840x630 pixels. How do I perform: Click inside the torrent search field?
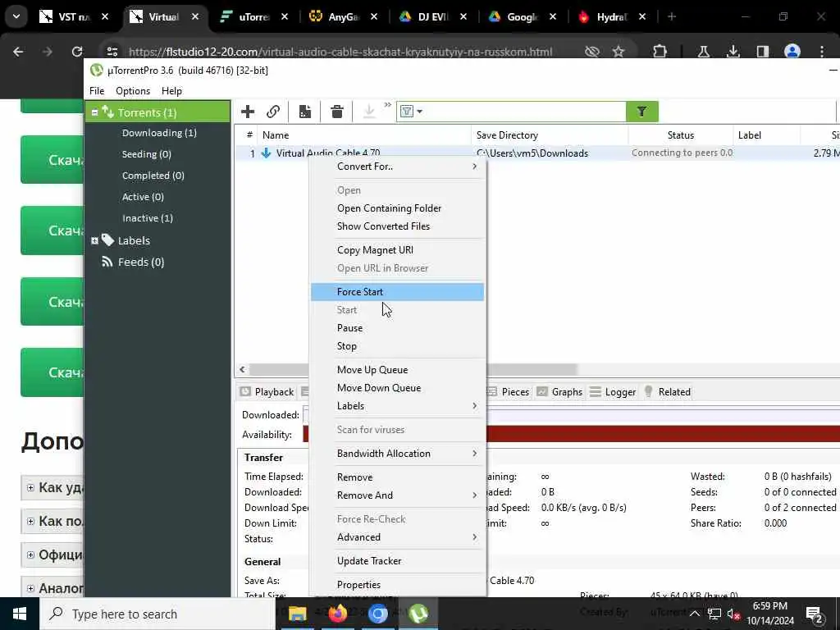[525, 112]
